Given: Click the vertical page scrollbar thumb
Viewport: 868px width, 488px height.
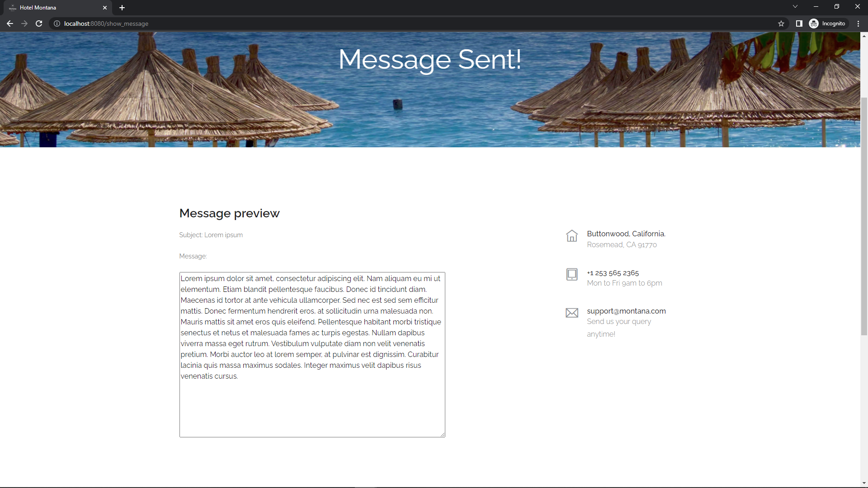Looking at the screenshot, I should [864, 217].
